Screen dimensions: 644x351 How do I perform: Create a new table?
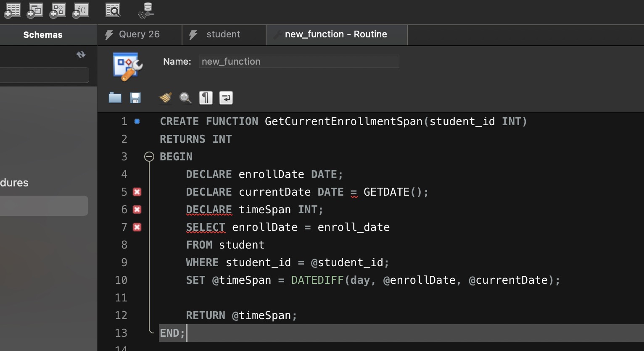[x=12, y=10]
